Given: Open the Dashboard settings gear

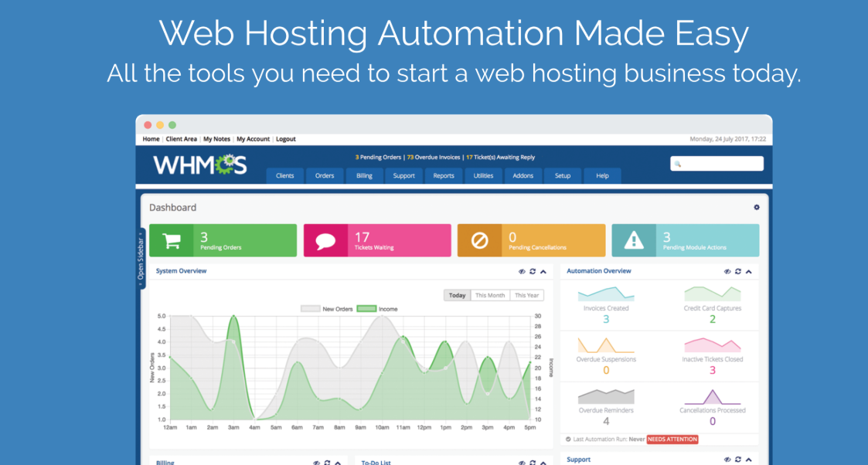Looking at the screenshot, I should coord(756,207).
